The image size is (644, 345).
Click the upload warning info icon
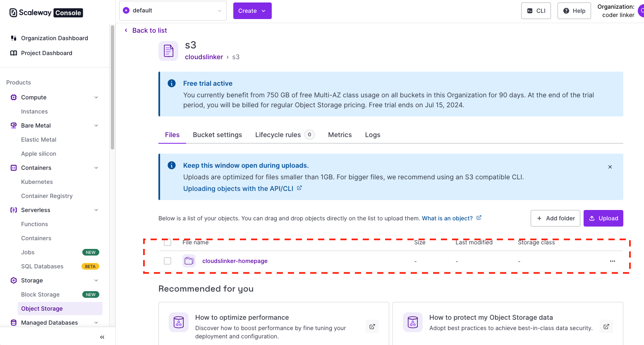[x=172, y=165]
